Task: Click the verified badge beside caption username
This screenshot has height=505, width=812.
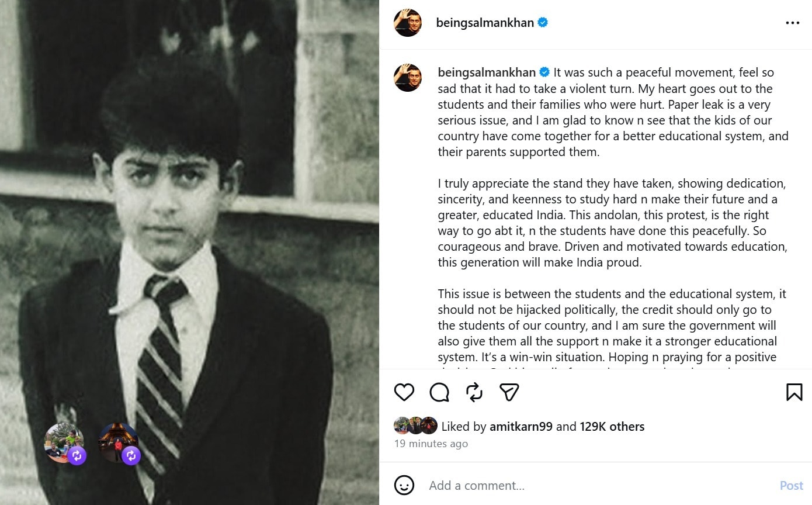Action: [x=544, y=72]
